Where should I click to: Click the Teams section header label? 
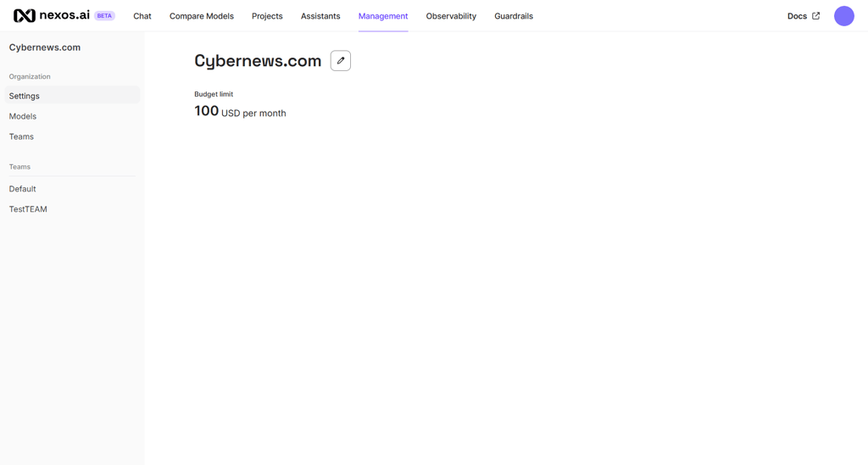pyautogui.click(x=19, y=166)
